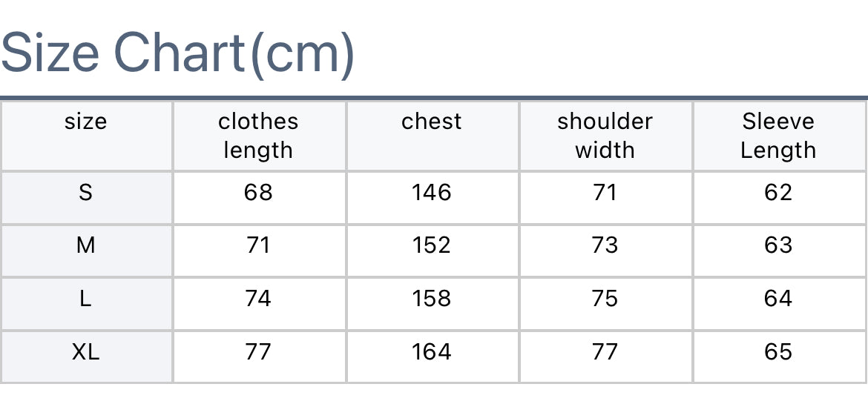The image size is (868, 404).
Task: Click chest value 146 for size S
Action: pyautogui.click(x=432, y=193)
